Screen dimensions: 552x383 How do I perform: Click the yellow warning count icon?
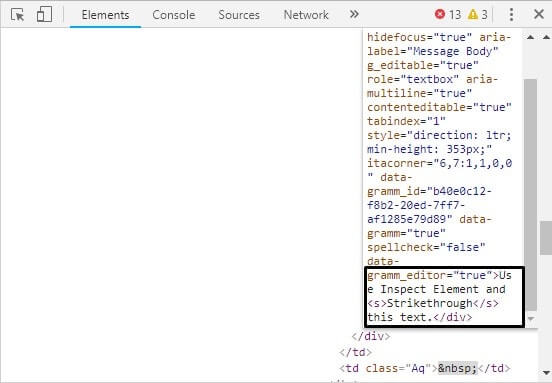(x=473, y=14)
